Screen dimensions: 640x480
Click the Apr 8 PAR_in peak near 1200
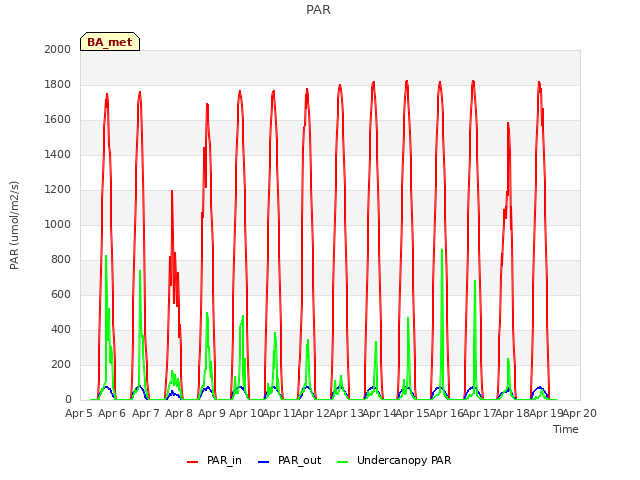172,191
